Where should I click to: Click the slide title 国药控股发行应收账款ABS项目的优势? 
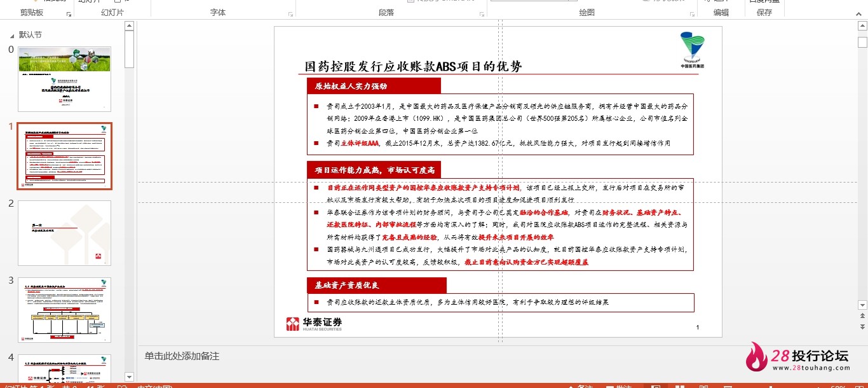[x=414, y=67]
